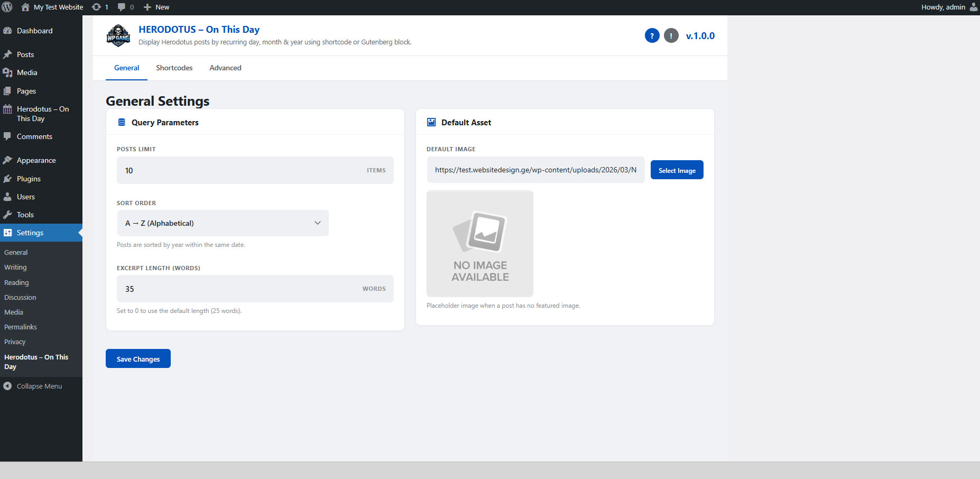
Task: Click the Settings sliders icon
Action: pyautogui.click(x=7, y=233)
